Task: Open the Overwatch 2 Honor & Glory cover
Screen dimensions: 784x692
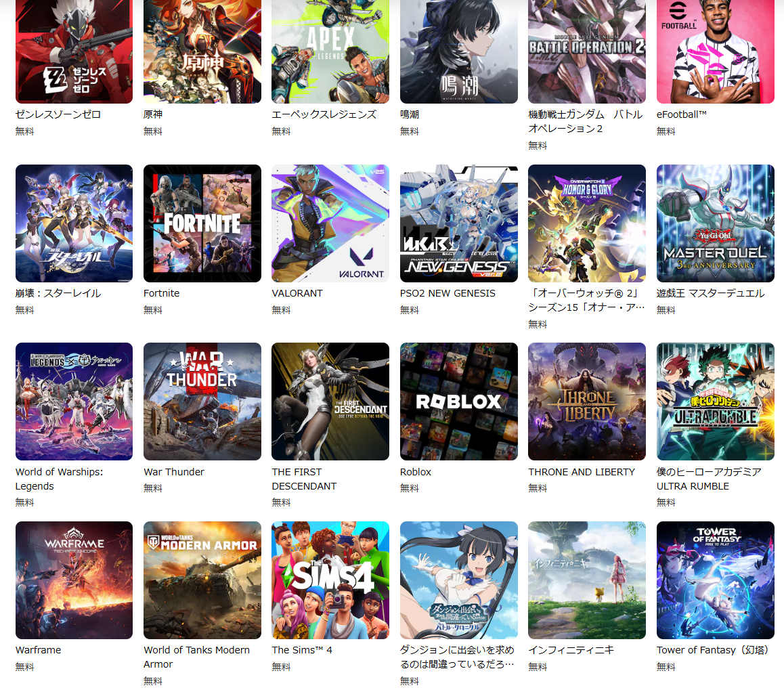Action: [586, 223]
